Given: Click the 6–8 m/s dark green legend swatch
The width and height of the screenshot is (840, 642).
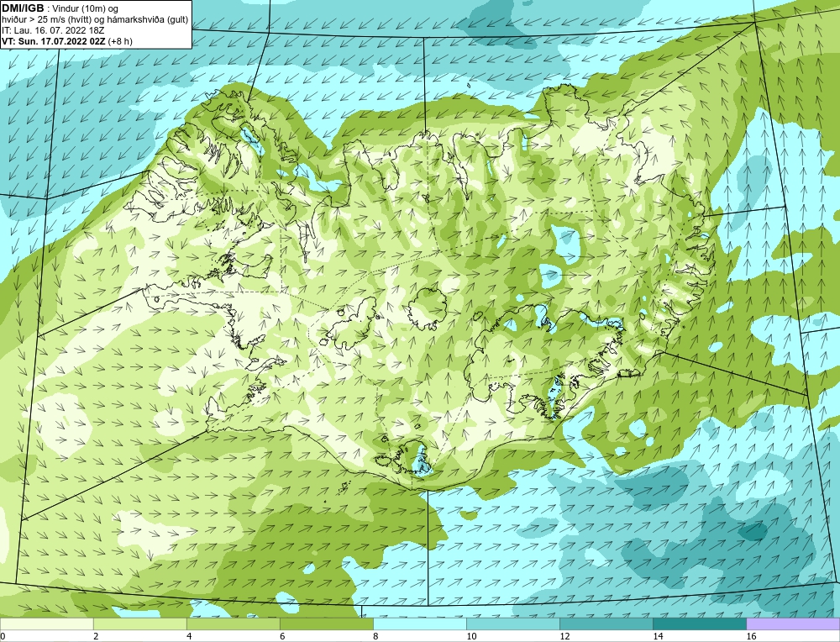Looking at the screenshot, I should click(326, 624).
